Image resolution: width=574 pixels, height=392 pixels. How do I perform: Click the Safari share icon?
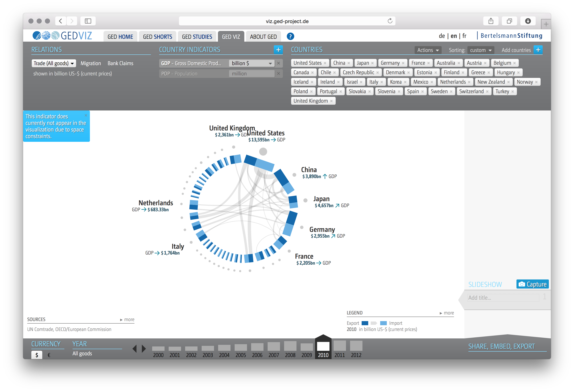tap(490, 21)
